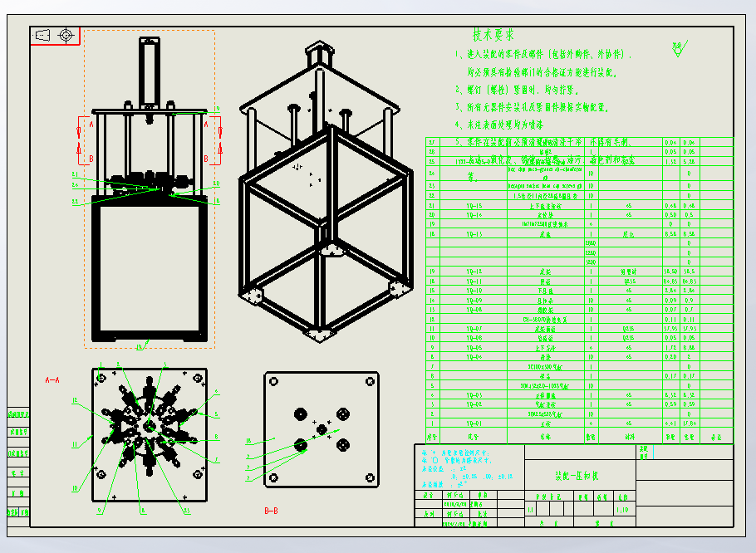Select balloon 23 below the A-A section view
Screen dimensions: 756x553
(187, 511)
